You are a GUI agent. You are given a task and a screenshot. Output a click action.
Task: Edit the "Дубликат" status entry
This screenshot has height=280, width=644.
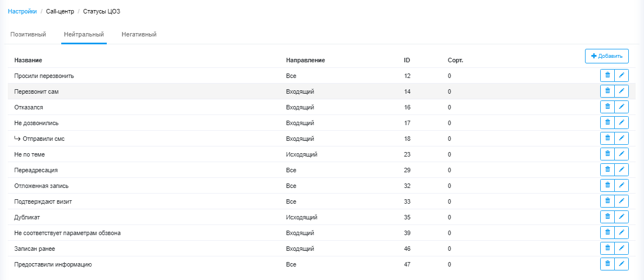[622, 217]
